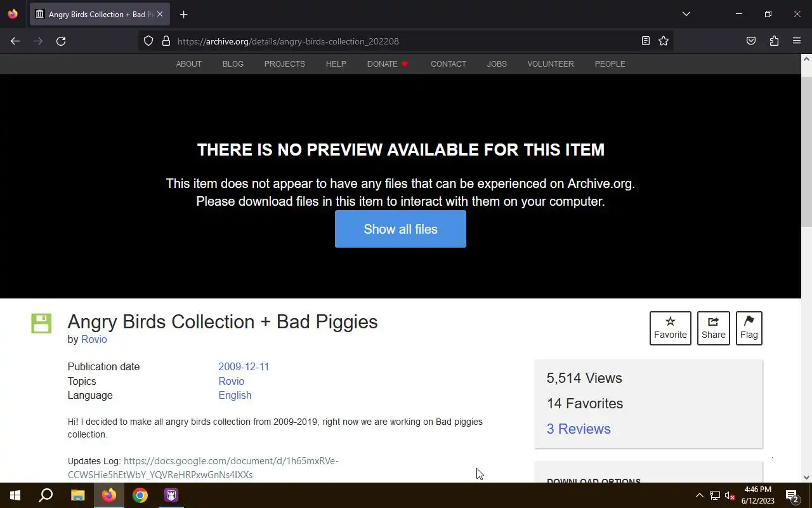The height and width of the screenshot is (508, 812).
Task: Open network status tray icon
Action: pyautogui.click(x=715, y=495)
